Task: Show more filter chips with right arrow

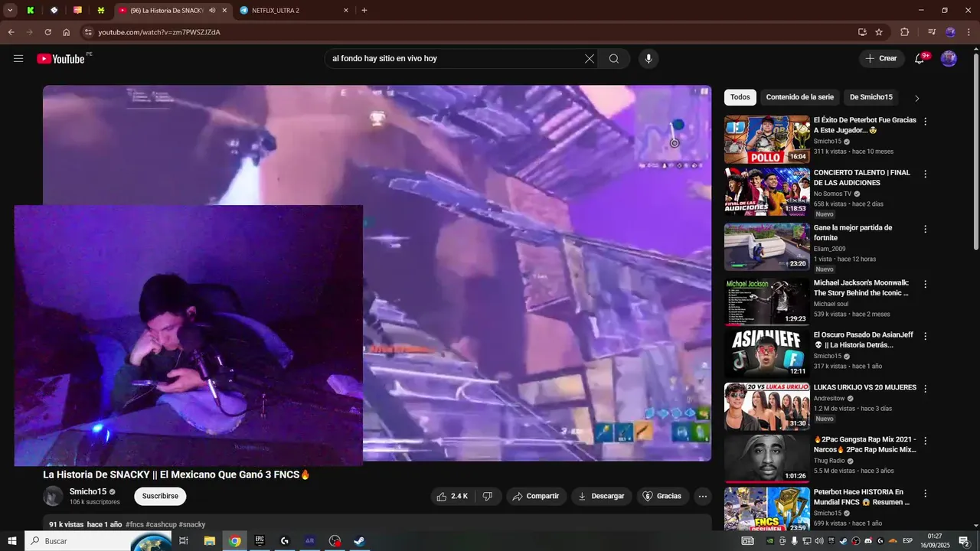Action: [x=917, y=98]
